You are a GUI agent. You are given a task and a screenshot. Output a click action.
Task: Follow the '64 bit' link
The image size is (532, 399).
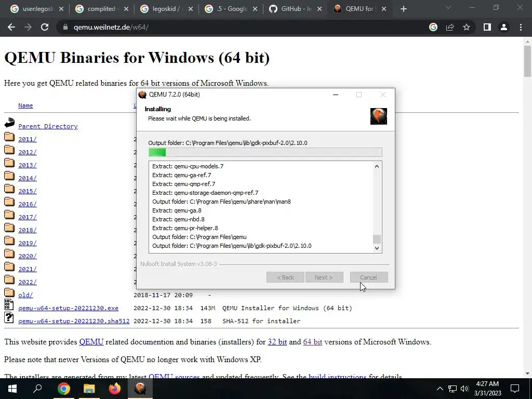312,342
